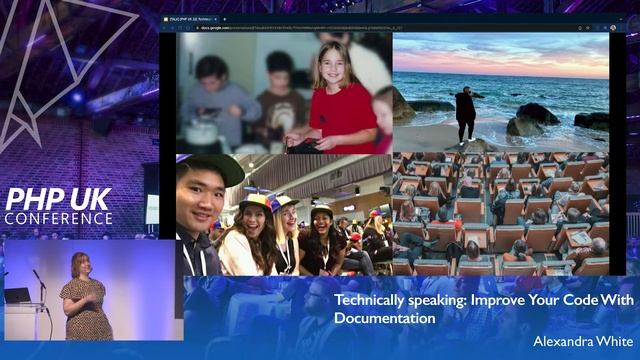640x360 pixels.
Task: Click the selfie photo with propeller hats
Action: tap(284, 215)
